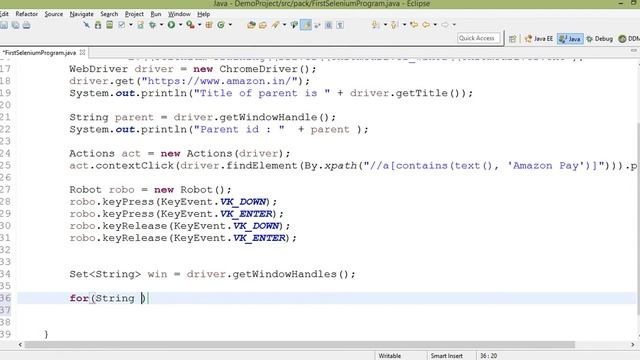This screenshot has width=640, height=360.
Task: Click 'VK_ENTER' on the keyRelease line 31
Action: click(x=260, y=238)
